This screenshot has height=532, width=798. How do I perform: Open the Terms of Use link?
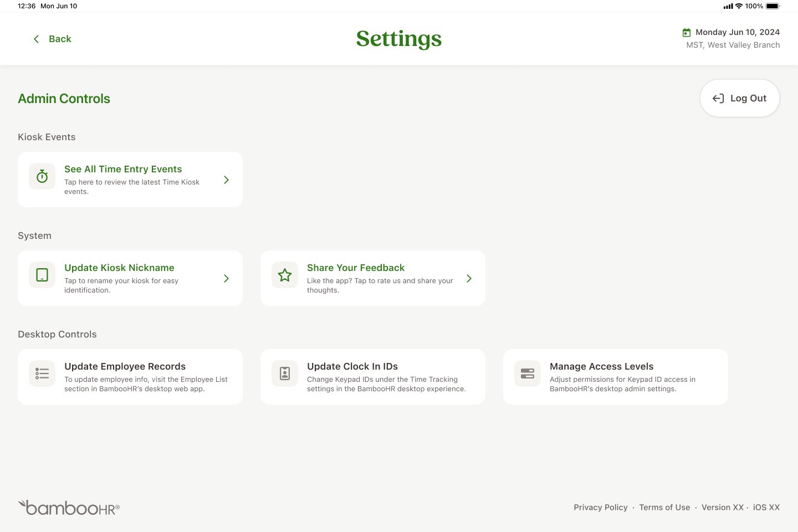pyautogui.click(x=664, y=508)
